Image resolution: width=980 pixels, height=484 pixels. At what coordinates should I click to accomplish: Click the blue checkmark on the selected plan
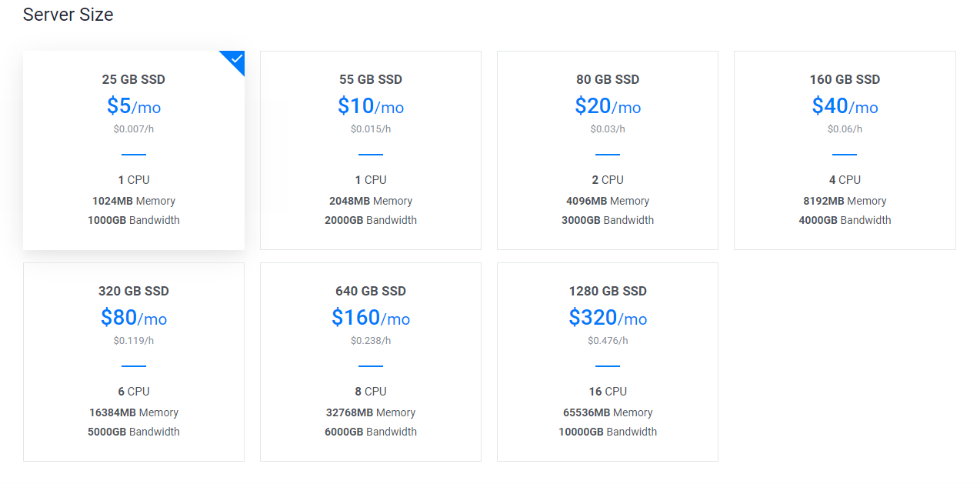pyautogui.click(x=236, y=59)
